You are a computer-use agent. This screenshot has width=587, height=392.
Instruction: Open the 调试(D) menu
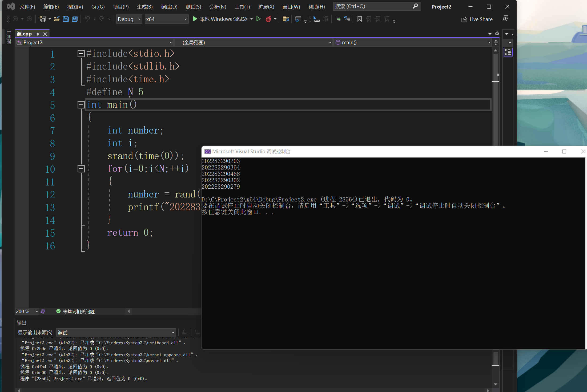tap(169, 7)
